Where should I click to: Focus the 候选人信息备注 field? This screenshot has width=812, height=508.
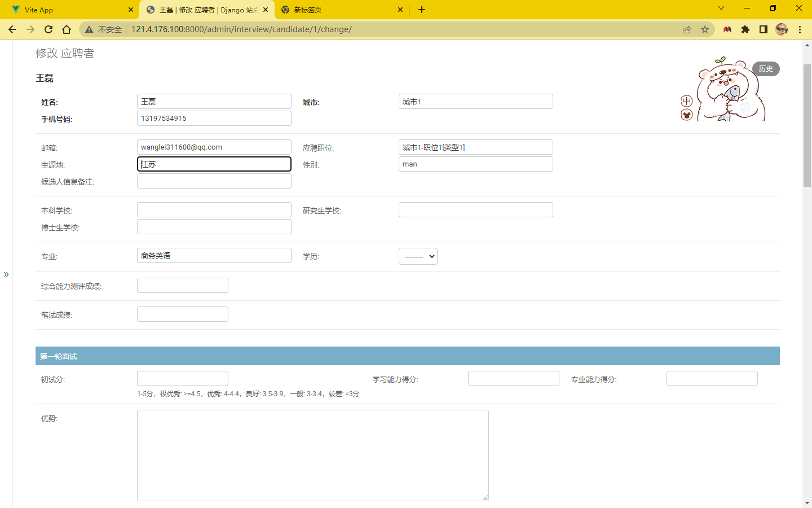coord(214,181)
